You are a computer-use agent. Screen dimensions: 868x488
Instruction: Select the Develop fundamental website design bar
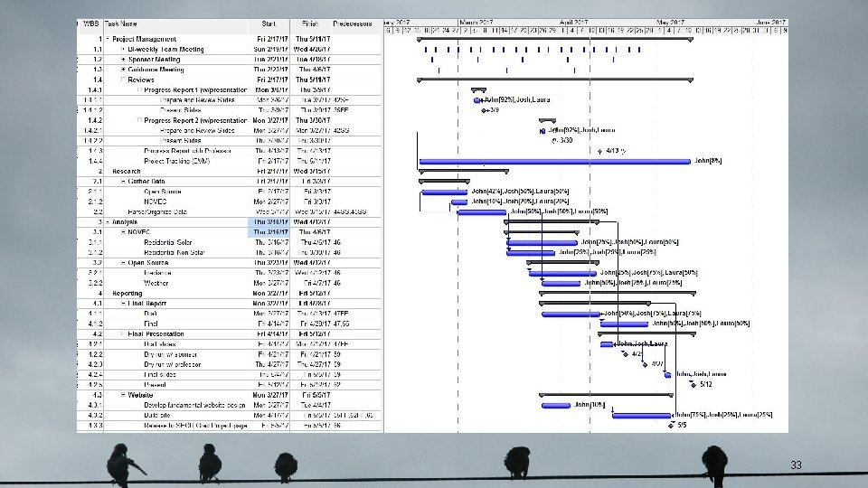(556, 406)
